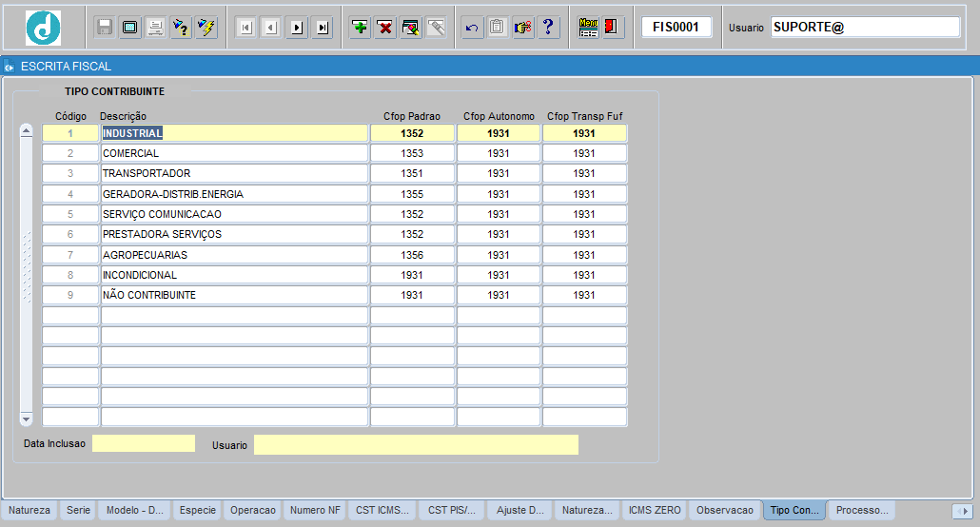
Task: Open the Natureza tab
Action: (x=29, y=510)
